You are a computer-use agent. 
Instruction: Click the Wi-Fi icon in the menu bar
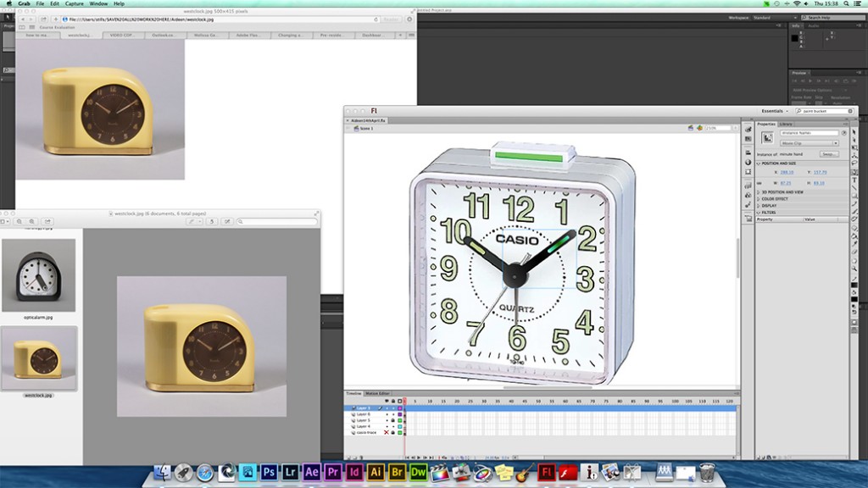point(797,3)
